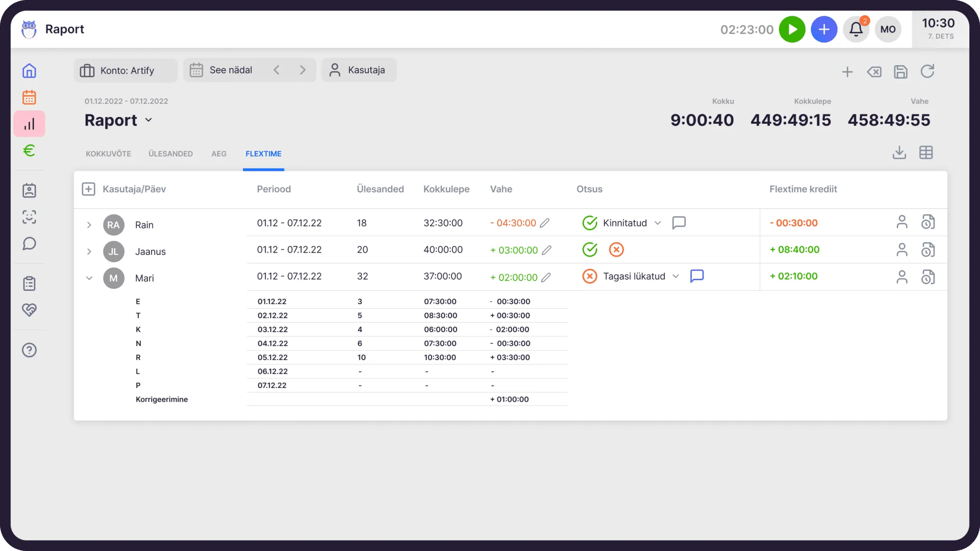Open the table columns layout icon
980x551 pixels.
(926, 153)
